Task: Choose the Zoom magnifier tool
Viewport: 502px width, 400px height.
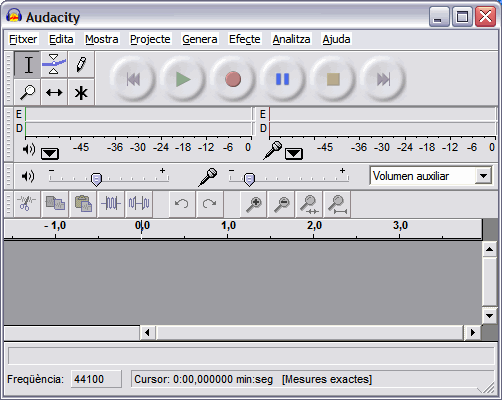Action: pos(27,92)
